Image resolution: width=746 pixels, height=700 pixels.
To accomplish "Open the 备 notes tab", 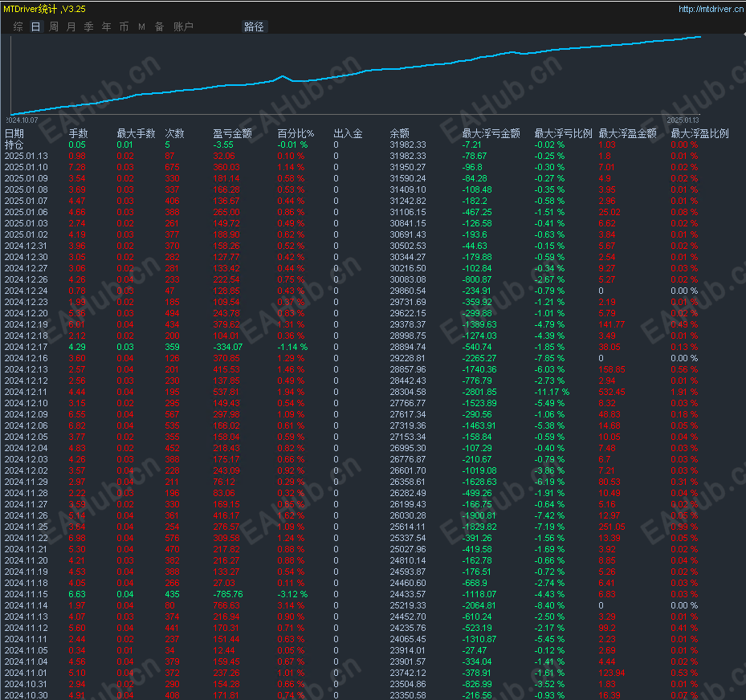I will pos(159,26).
